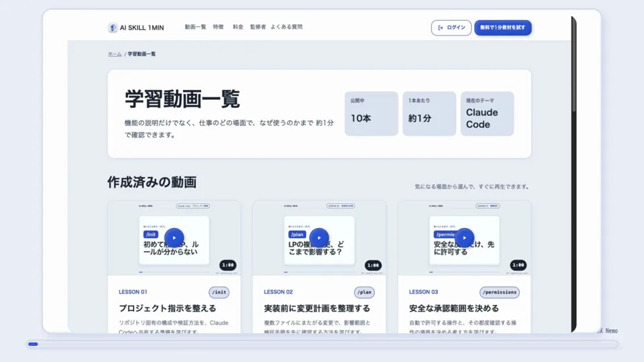The width and height of the screenshot is (644, 362).
Task: Select the /permissions tag badge on Lesson 03
Action: (499, 292)
